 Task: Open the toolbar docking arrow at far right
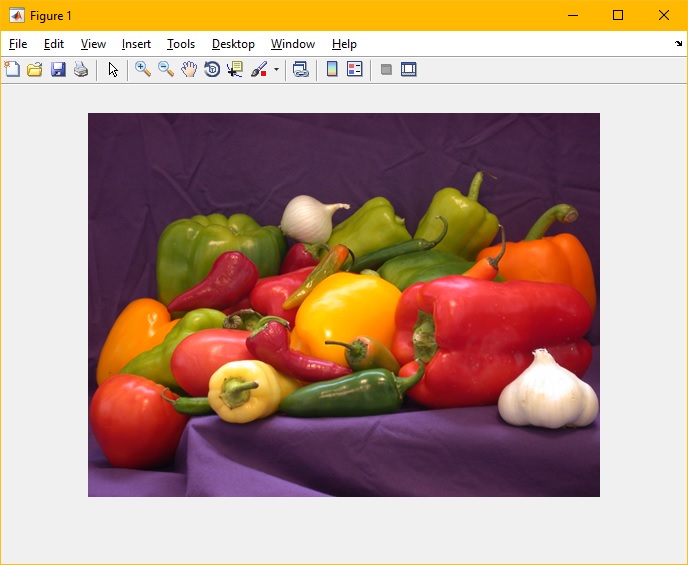point(679,44)
